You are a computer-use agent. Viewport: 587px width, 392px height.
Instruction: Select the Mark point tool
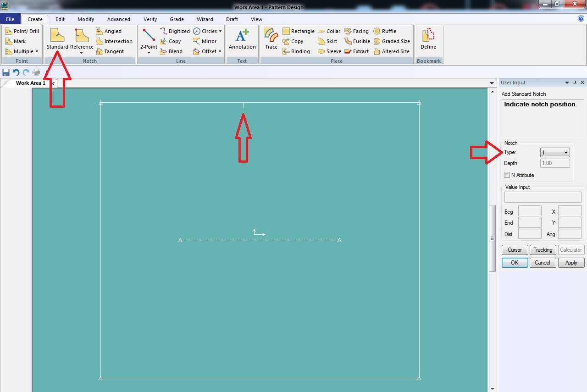(16, 41)
